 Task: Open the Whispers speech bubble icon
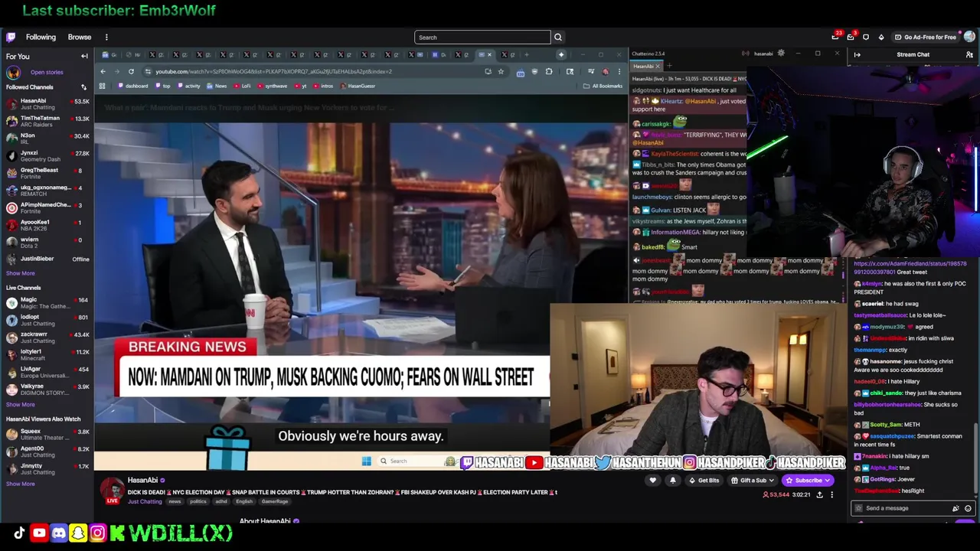(866, 37)
